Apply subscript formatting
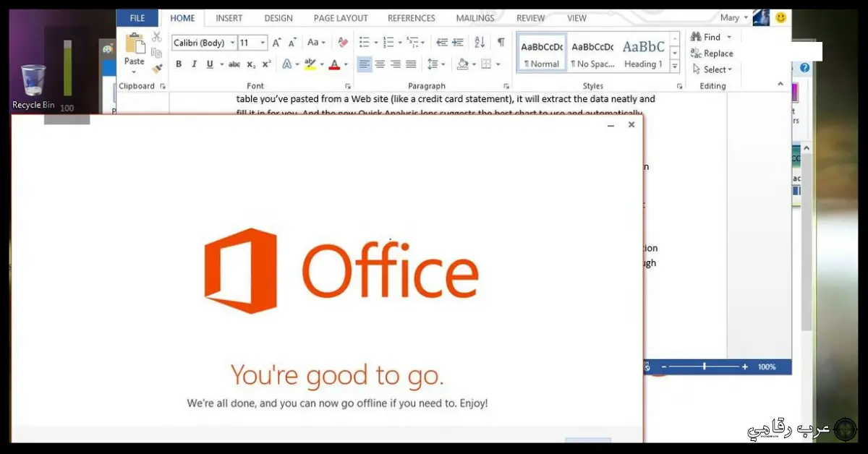Viewport: 868px width, 454px height. [251, 64]
